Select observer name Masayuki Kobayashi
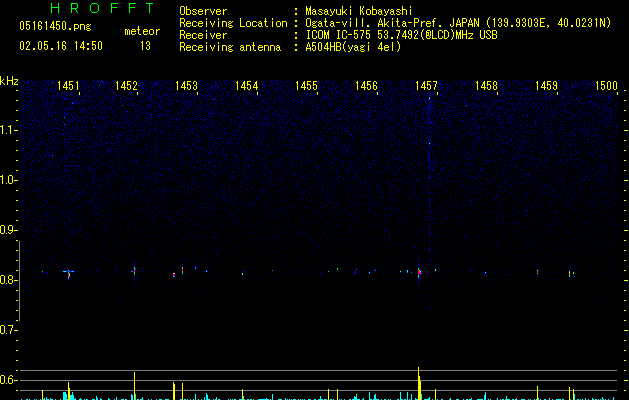This screenshot has width=629, height=400. point(359,11)
